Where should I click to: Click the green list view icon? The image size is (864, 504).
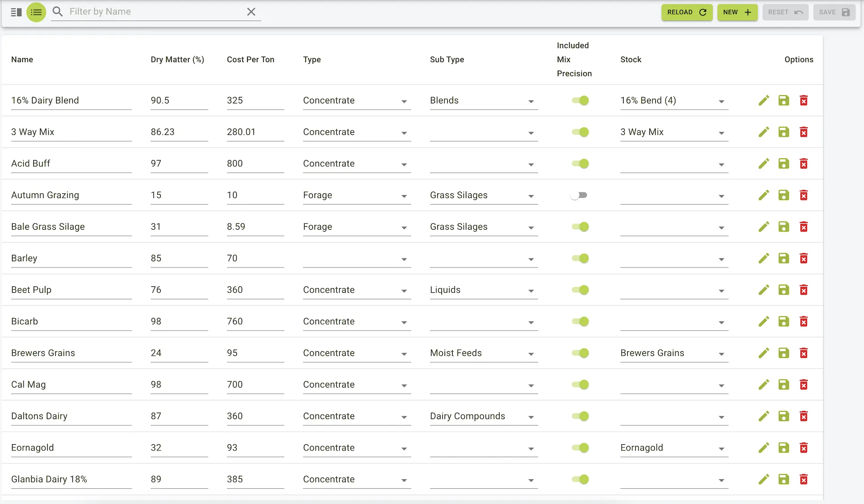pos(36,12)
